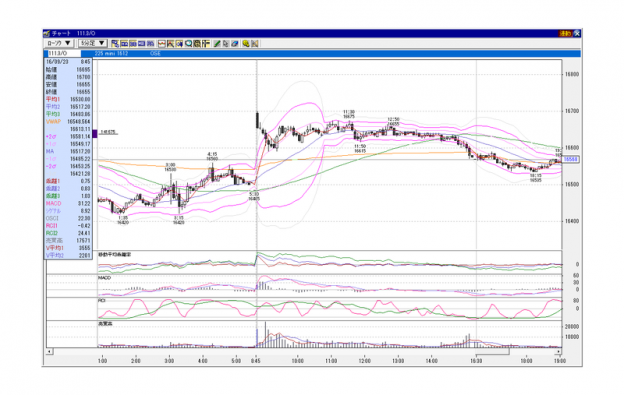Viewport: 624px width, 395px height.
Task: Click the pointer cursor tool icon
Action: pos(226,43)
